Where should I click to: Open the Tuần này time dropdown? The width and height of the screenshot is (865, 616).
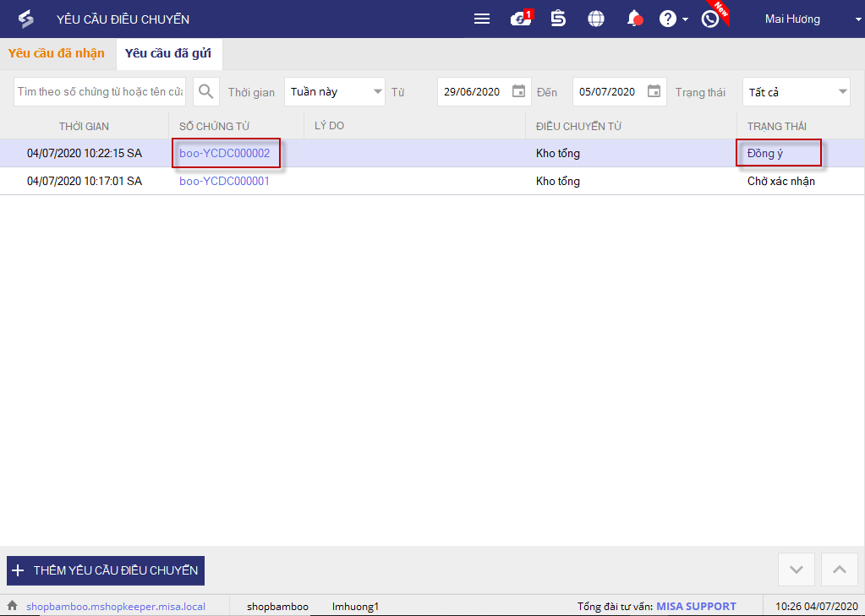[x=335, y=91]
